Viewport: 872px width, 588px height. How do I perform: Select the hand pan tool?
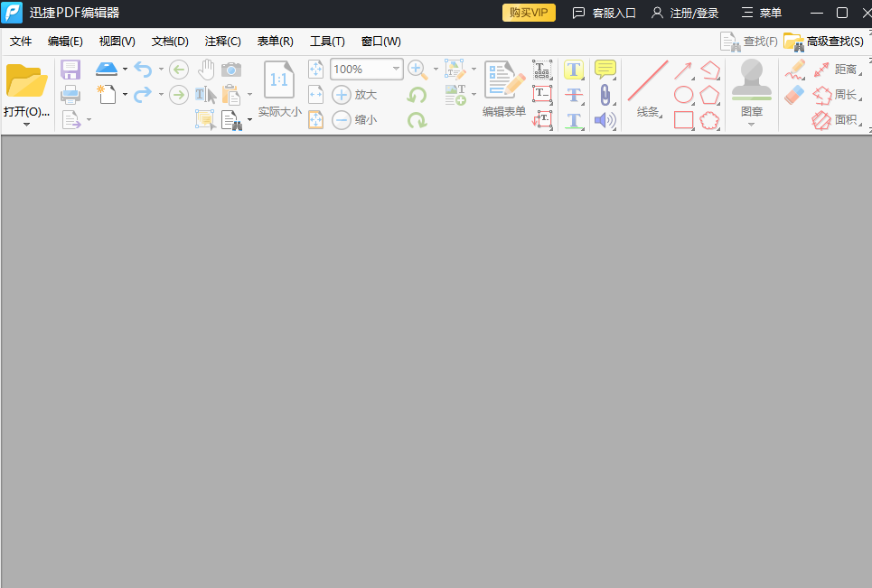click(206, 70)
